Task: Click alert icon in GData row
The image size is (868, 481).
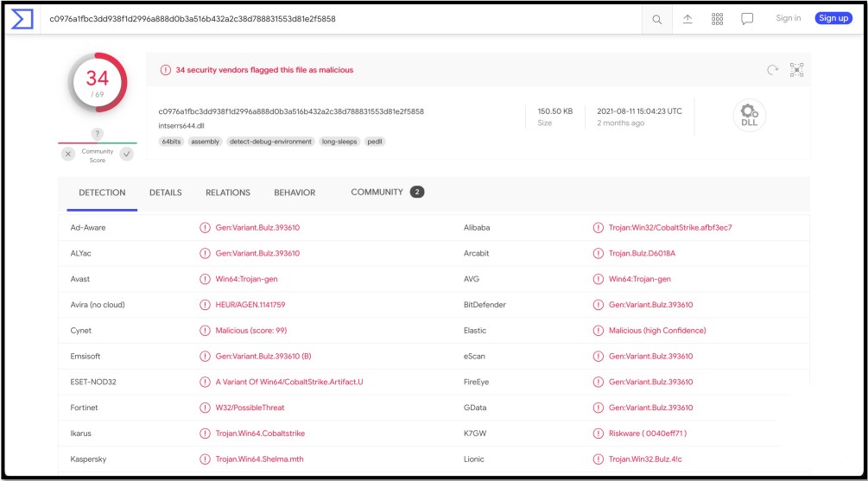Action: (598, 408)
